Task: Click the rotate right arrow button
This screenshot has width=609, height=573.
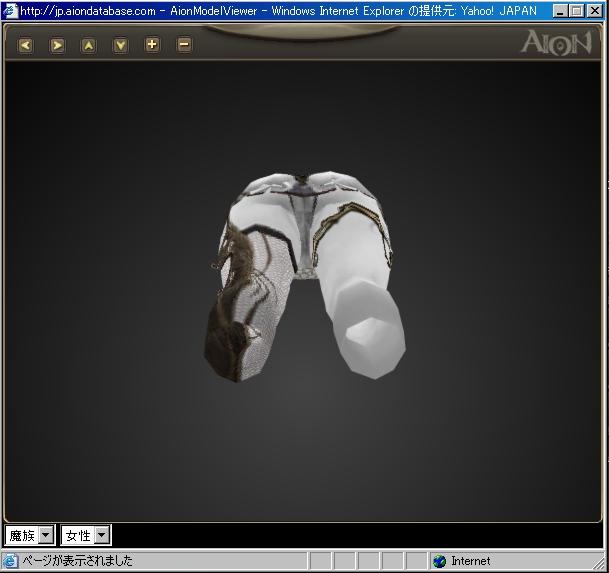Action: click(57, 45)
